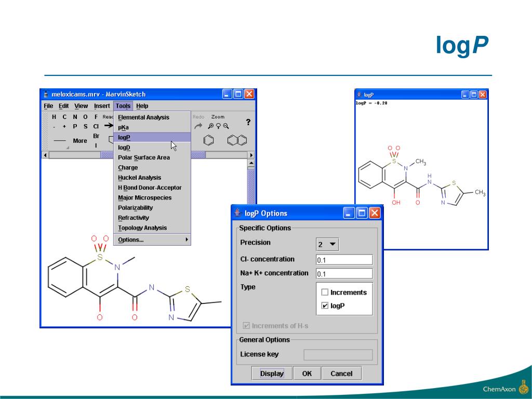Minimize the logP Options dialog

pos(349,213)
